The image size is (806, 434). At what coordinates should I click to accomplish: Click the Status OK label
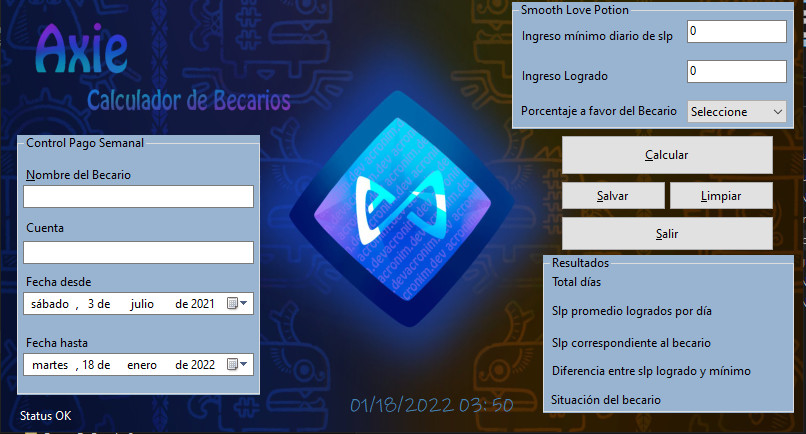pyautogui.click(x=46, y=415)
